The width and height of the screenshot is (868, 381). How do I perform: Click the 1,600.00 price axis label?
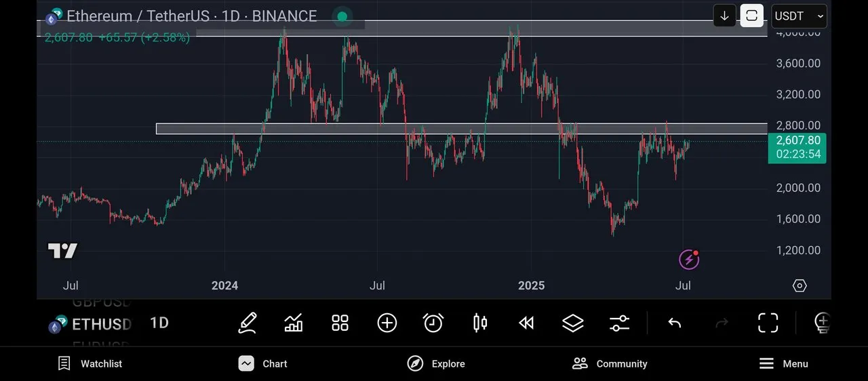798,219
